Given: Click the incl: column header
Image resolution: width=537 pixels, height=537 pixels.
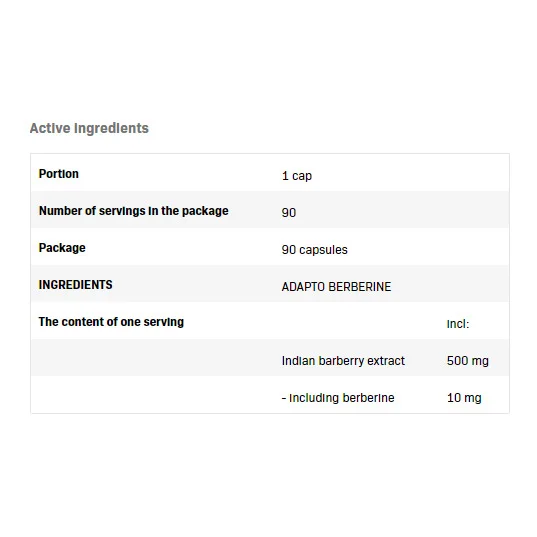Looking at the screenshot, I should 458,324.
